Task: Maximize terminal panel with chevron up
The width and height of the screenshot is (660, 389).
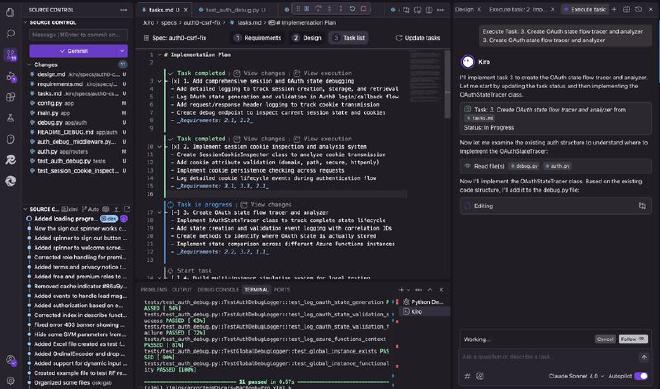Action: 430,290
